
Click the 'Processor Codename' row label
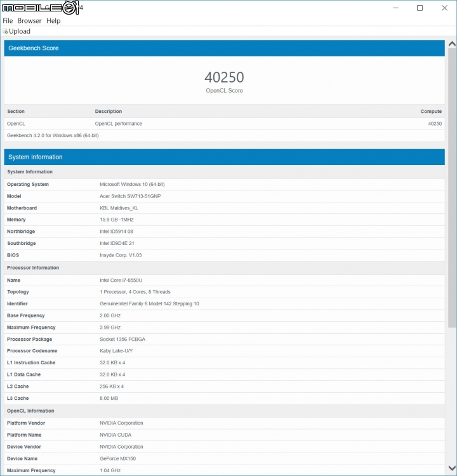click(x=32, y=350)
